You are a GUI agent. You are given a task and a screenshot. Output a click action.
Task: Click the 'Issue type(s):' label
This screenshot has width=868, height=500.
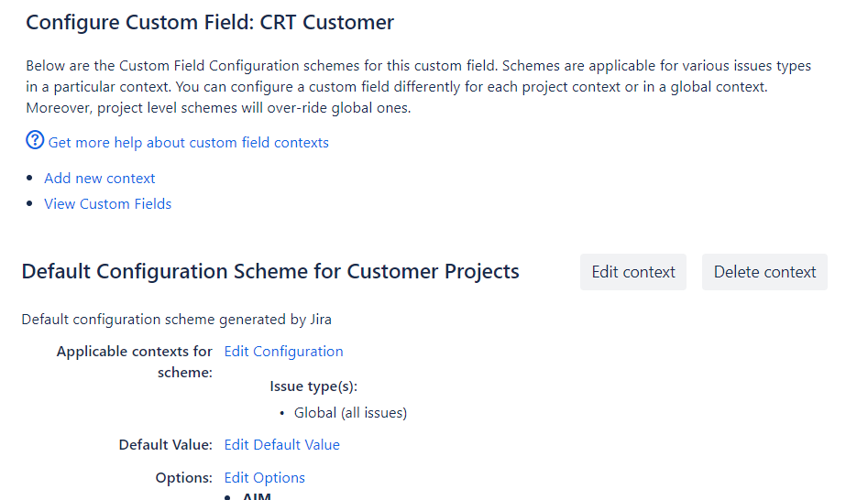pyautogui.click(x=313, y=386)
